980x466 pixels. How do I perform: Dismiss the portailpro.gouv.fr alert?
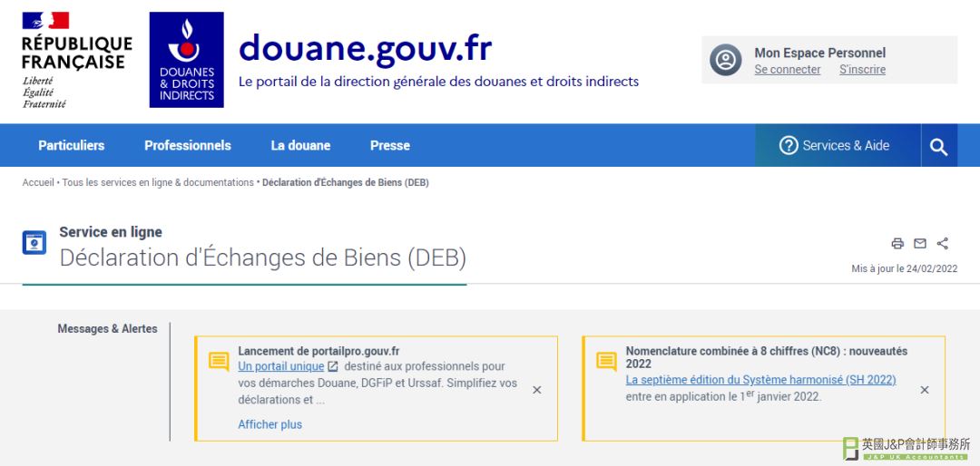coord(537,390)
